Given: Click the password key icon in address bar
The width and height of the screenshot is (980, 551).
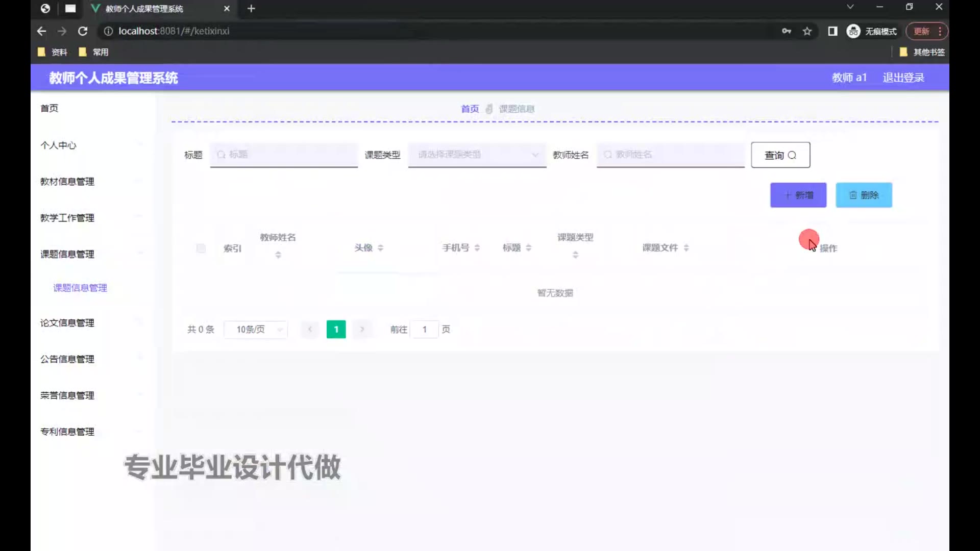Looking at the screenshot, I should [x=786, y=31].
